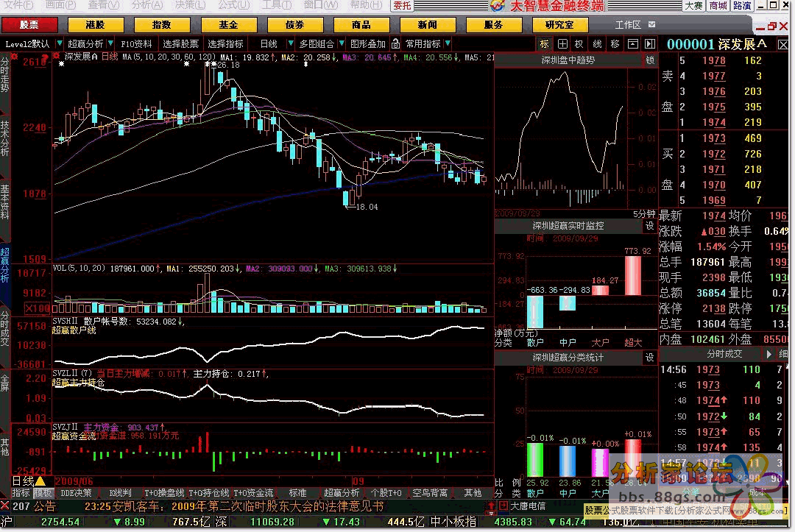Open the 大赛 link at top right
The height and width of the screenshot is (532, 795).
coord(693,5)
